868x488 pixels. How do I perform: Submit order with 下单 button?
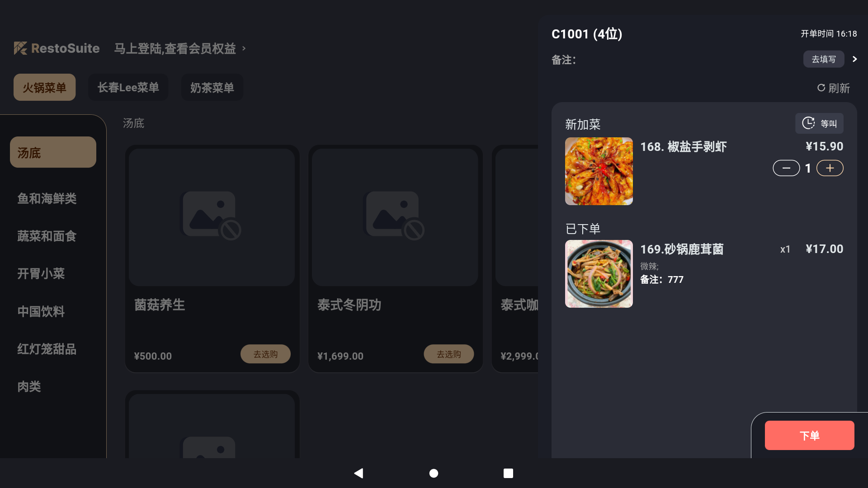pos(809,435)
